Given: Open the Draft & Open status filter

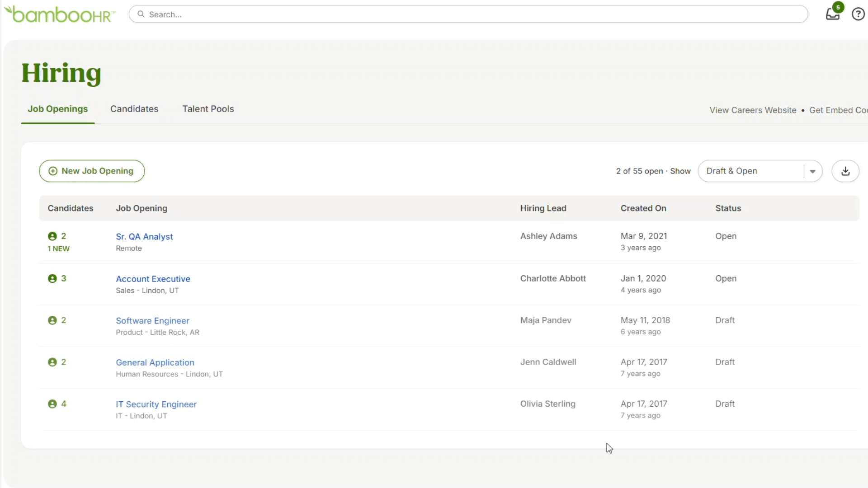Looking at the screenshot, I should pos(760,171).
